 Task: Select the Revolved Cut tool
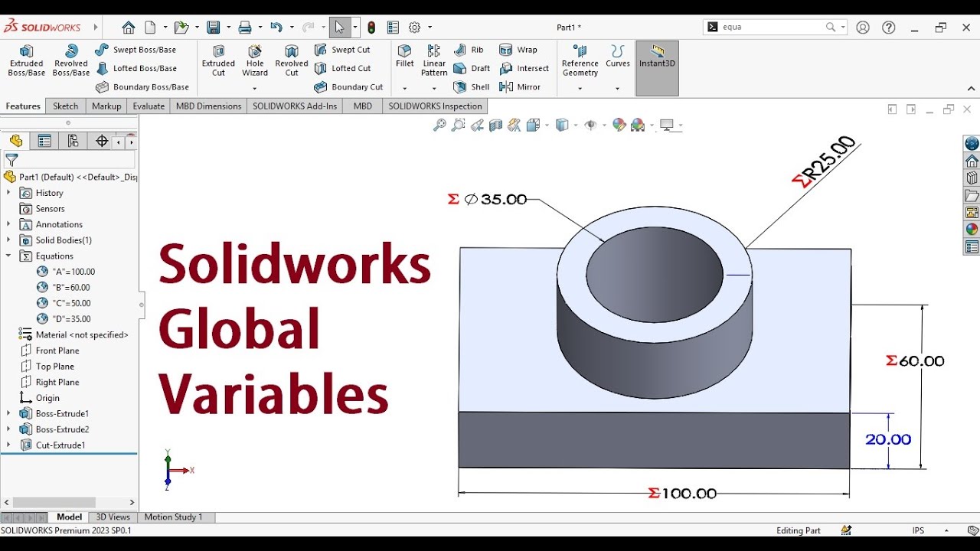(292, 60)
